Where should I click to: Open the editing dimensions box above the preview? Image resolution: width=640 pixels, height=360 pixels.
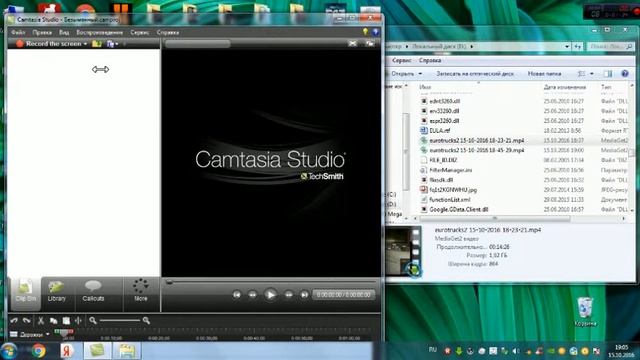coord(198,44)
